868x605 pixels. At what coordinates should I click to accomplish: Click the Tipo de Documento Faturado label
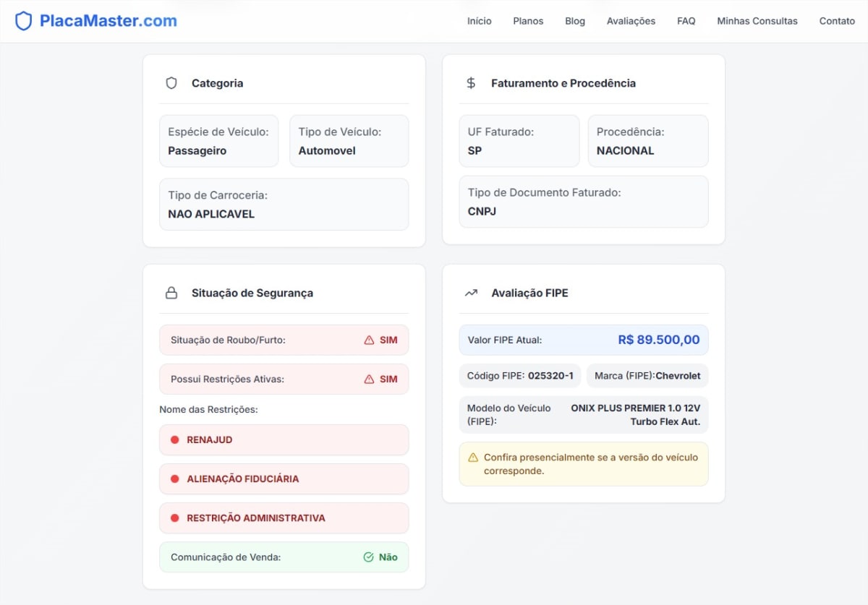(545, 192)
